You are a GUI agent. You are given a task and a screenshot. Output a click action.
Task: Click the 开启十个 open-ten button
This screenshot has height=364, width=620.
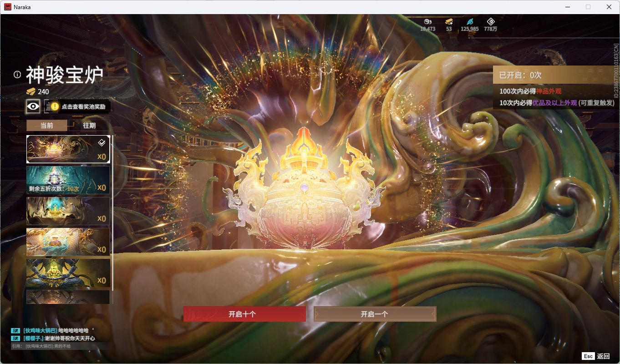pyautogui.click(x=244, y=314)
